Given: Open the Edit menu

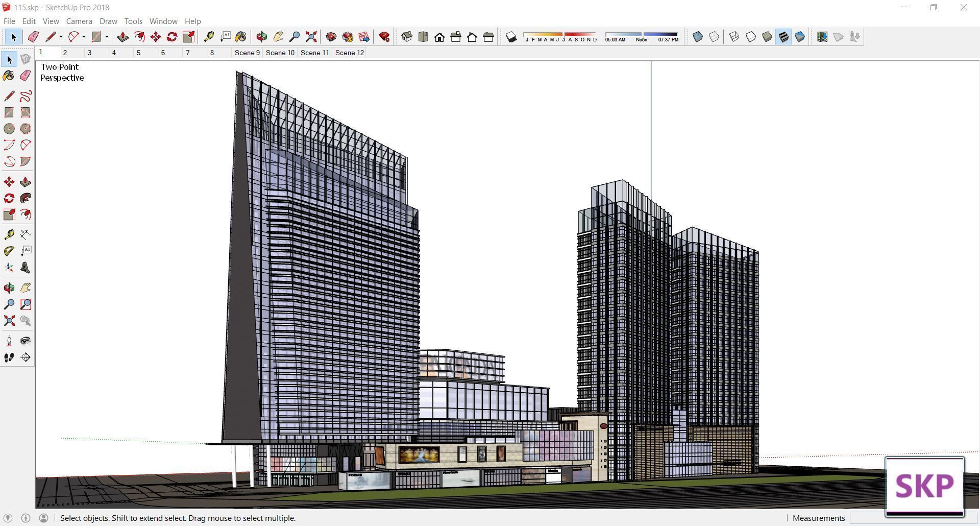Looking at the screenshot, I should (29, 21).
